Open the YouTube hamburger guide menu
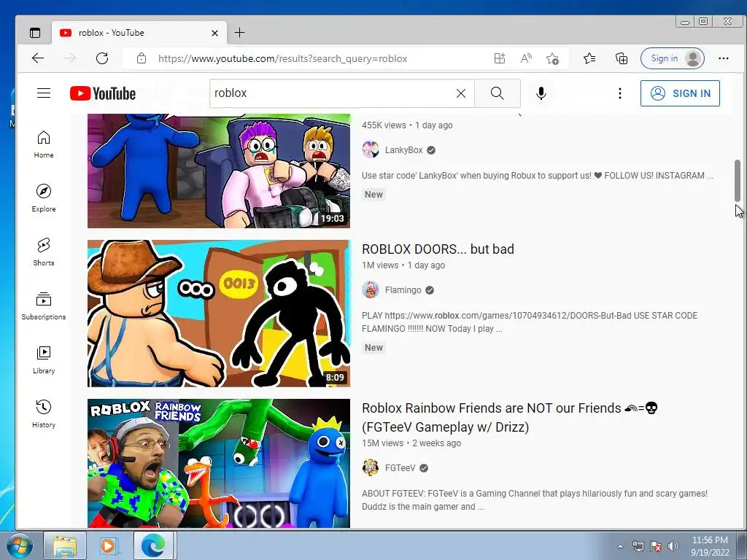 (44, 93)
